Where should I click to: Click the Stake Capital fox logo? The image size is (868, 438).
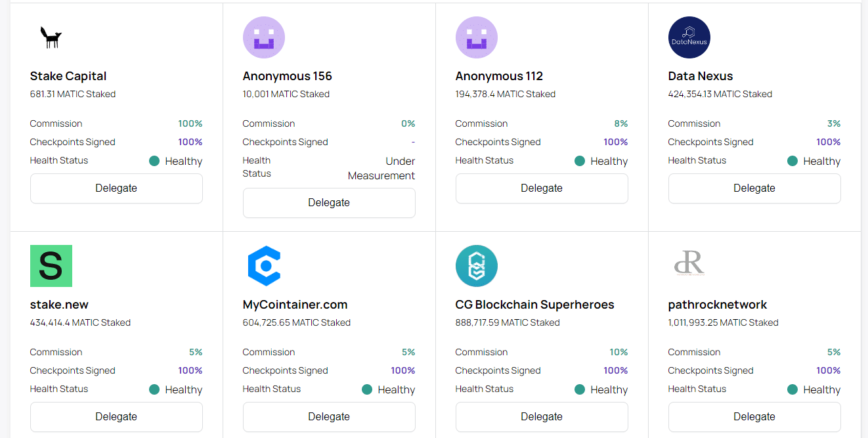[x=51, y=37]
